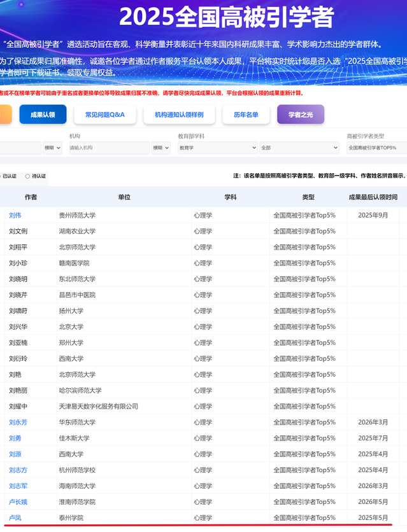The width and height of the screenshot is (407, 532).
Task: Click the 2025年7月 date in 刘勇's row
Action: [x=373, y=438]
